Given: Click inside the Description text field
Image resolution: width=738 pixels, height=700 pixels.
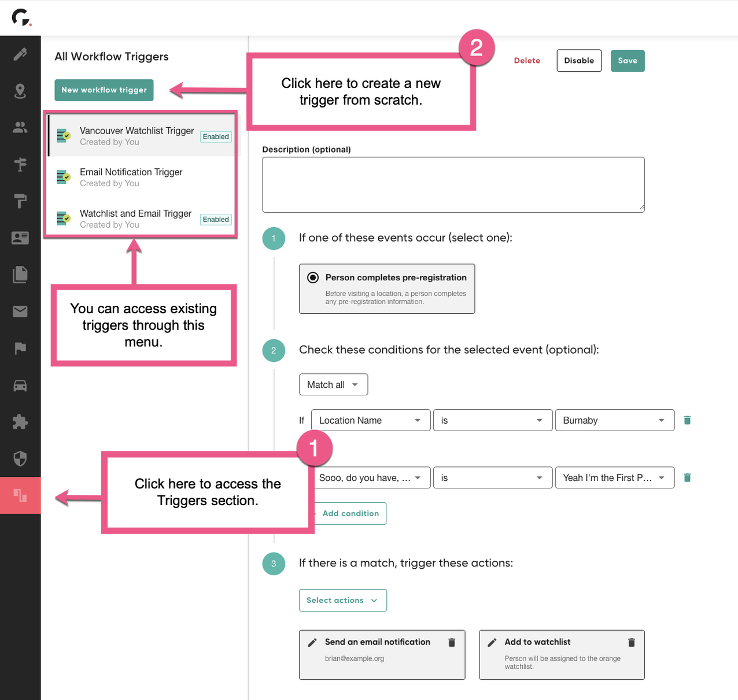Looking at the screenshot, I should coord(453,184).
